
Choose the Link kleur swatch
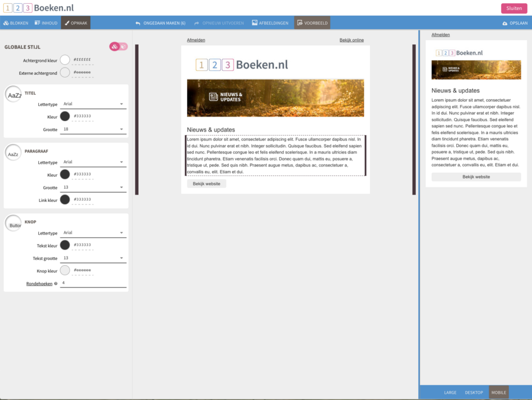coord(65,200)
